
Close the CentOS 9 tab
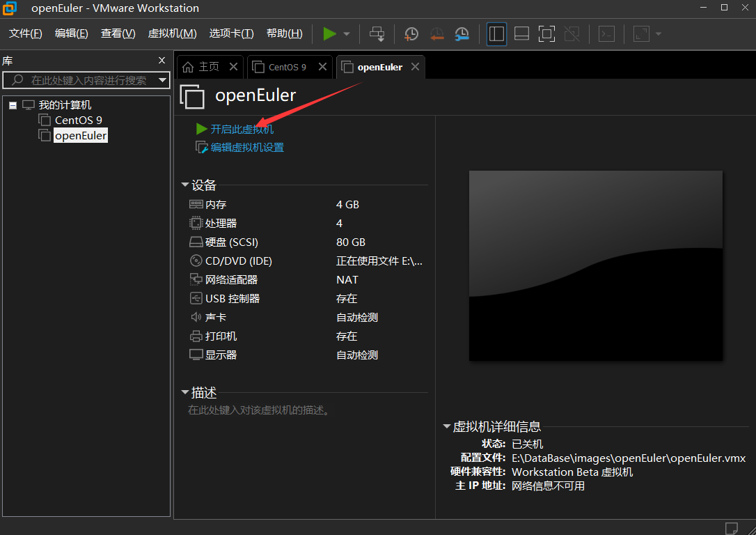322,67
